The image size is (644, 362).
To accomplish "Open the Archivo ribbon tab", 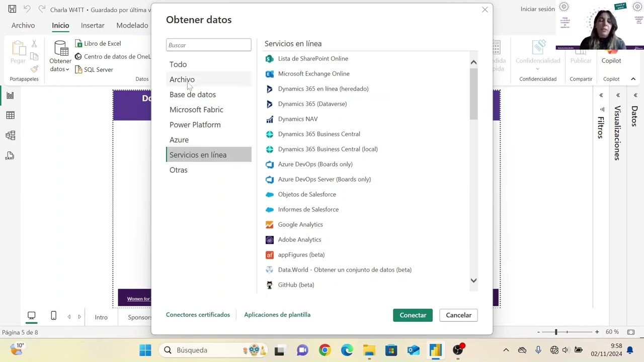I will [23, 25].
